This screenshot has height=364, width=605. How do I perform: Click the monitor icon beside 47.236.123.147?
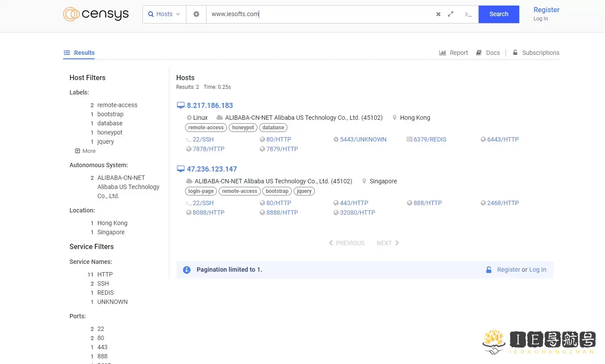pos(181,169)
